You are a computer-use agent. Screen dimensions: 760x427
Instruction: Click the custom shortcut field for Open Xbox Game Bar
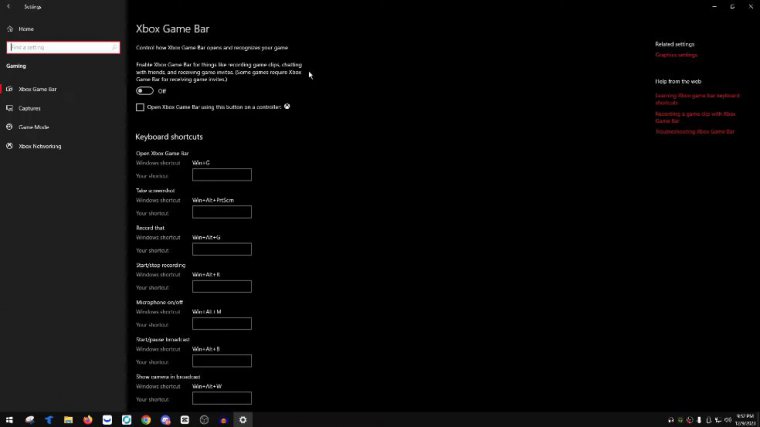pos(221,175)
